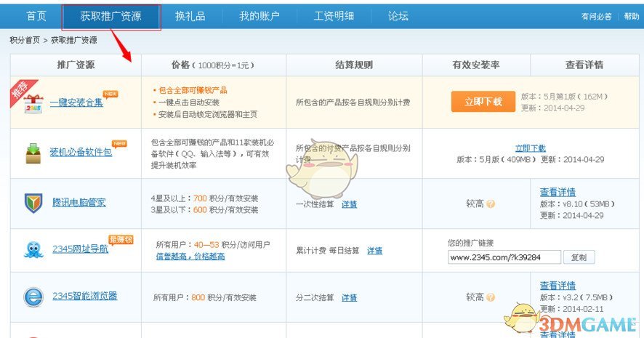Click the 有问必答 link
The height and width of the screenshot is (338, 644).
coord(596,17)
